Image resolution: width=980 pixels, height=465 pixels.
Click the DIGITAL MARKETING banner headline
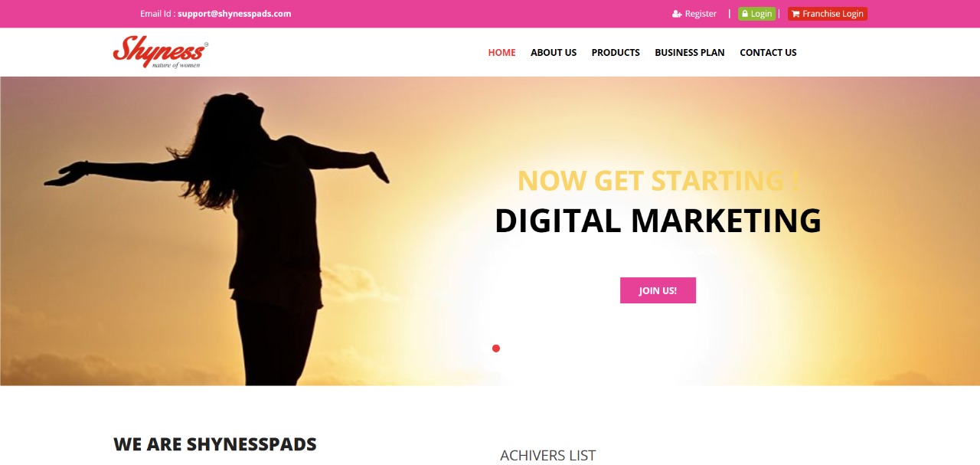(x=658, y=221)
